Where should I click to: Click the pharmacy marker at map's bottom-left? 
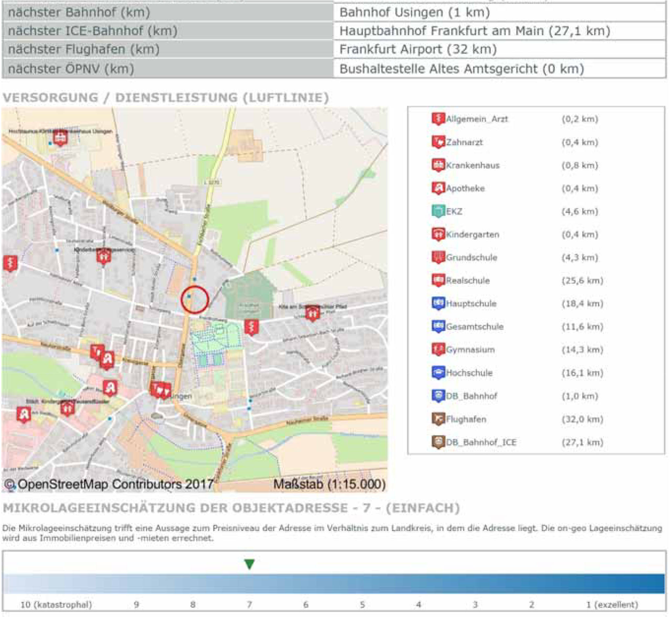[x=24, y=415]
